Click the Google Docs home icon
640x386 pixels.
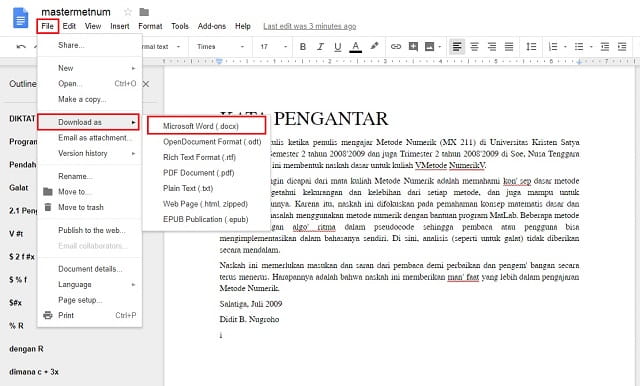(x=20, y=18)
